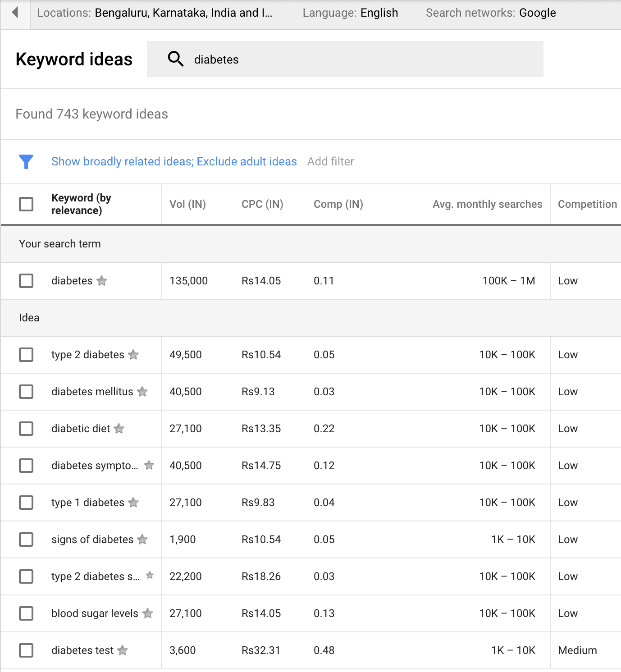Star the blood sugar levels keyword

tap(148, 613)
